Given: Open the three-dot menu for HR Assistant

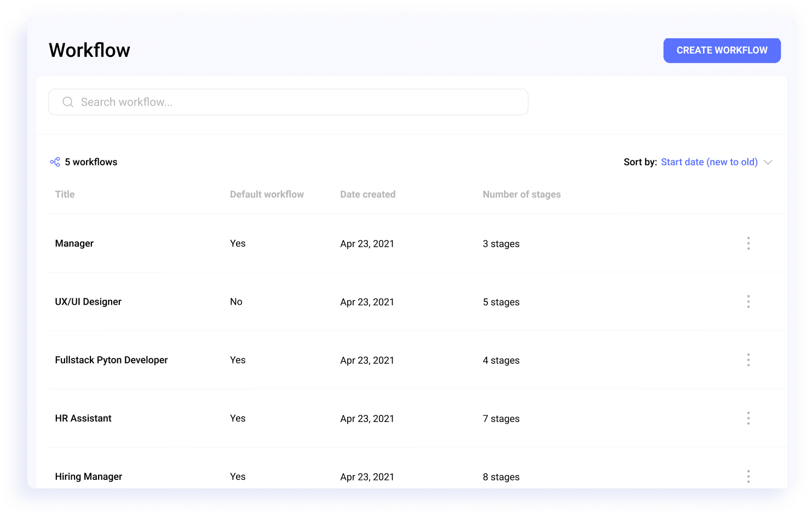Looking at the screenshot, I should [748, 418].
